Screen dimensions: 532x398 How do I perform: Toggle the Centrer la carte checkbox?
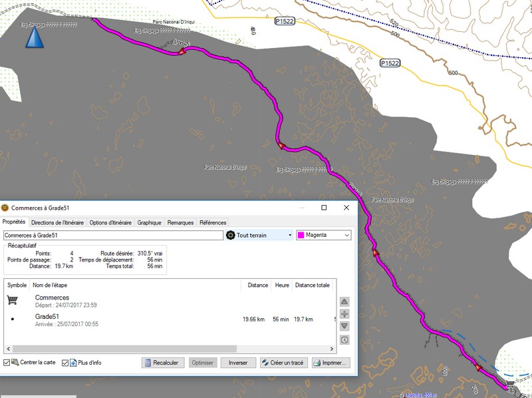[x=7, y=363]
